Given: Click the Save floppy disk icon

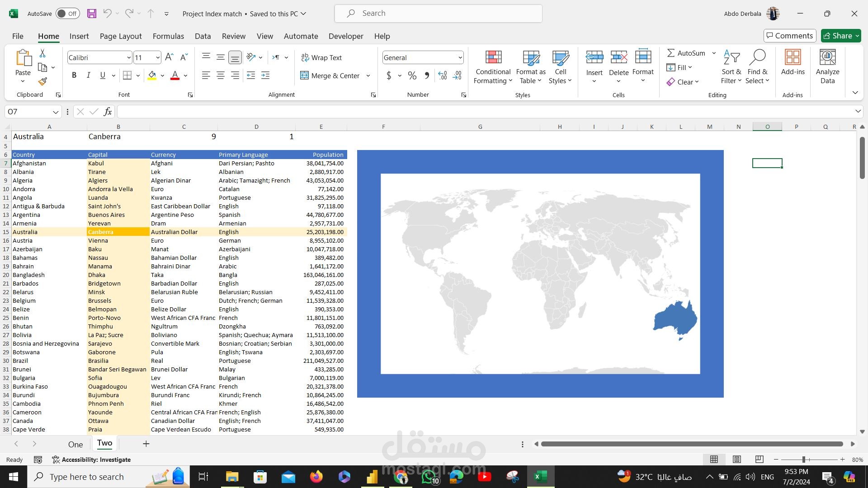Looking at the screenshot, I should (92, 14).
